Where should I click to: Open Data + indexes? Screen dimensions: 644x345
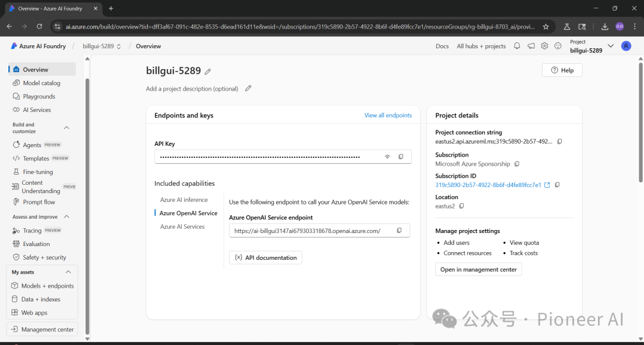42,299
